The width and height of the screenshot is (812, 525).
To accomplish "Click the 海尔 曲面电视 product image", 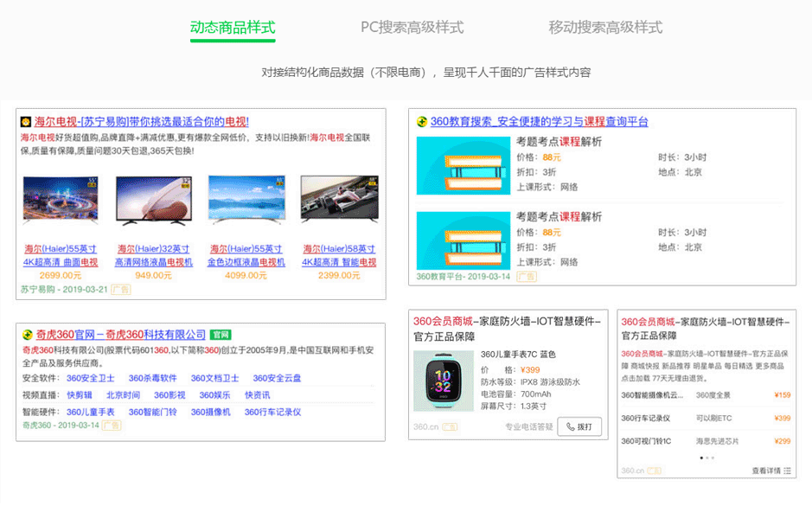I will point(61,201).
